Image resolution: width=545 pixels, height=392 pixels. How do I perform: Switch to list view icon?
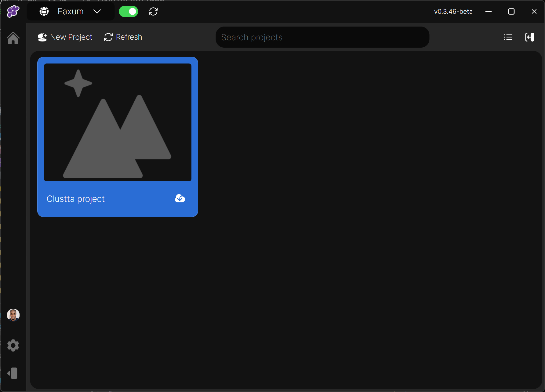point(508,37)
